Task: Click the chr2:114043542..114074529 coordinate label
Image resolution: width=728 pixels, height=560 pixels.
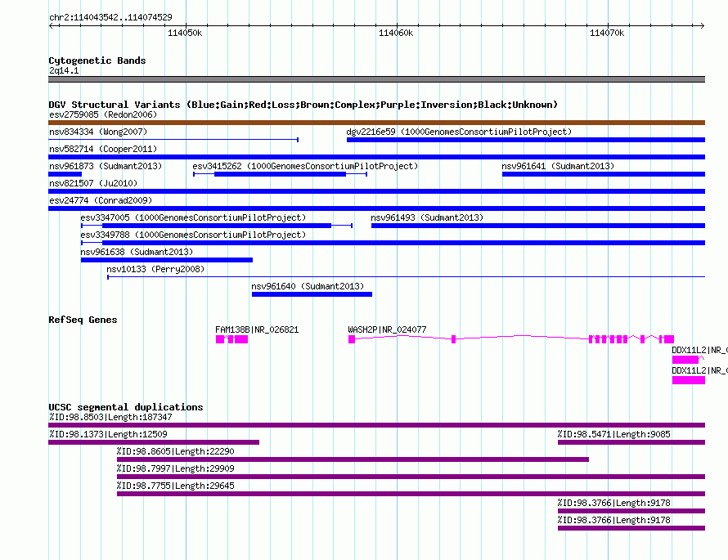Action: point(110,17)
